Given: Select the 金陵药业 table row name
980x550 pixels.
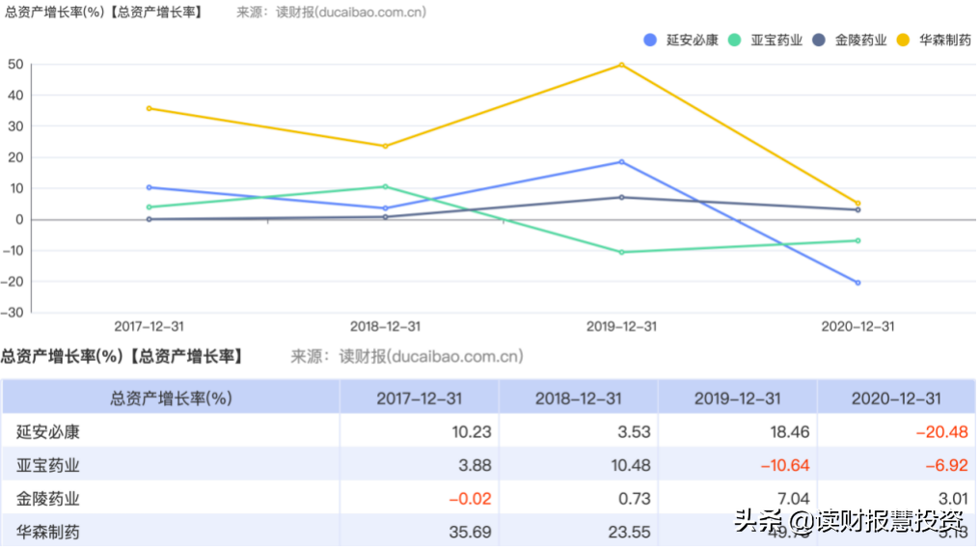Looking at the screenshot, I should click(x=48, y=499).
